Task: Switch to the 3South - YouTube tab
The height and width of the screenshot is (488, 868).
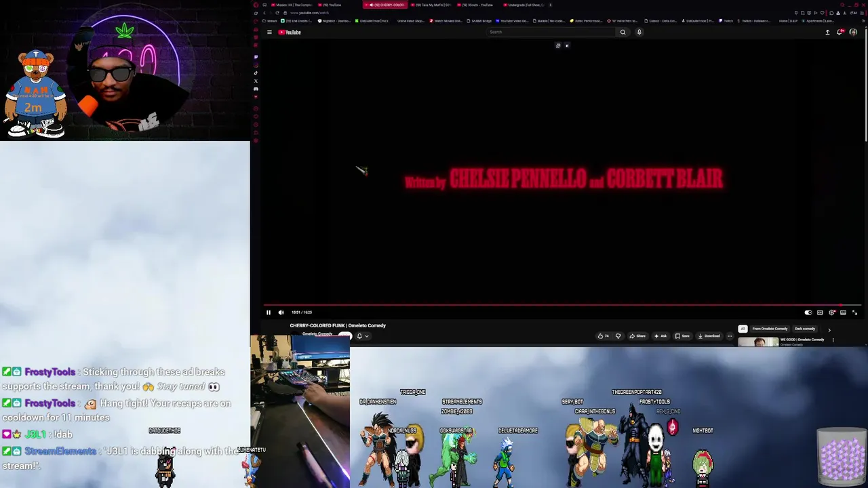Action: pos(477,5)
